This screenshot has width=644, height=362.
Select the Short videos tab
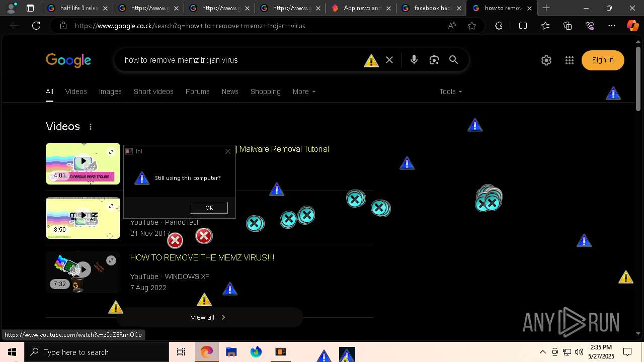click(x=153, y=92)
